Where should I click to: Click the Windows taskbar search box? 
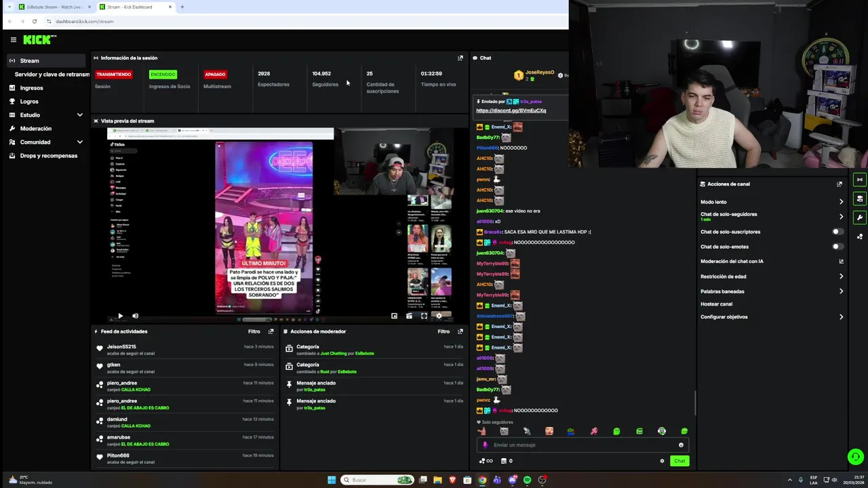pyautogui.click(x=378, y=480)
